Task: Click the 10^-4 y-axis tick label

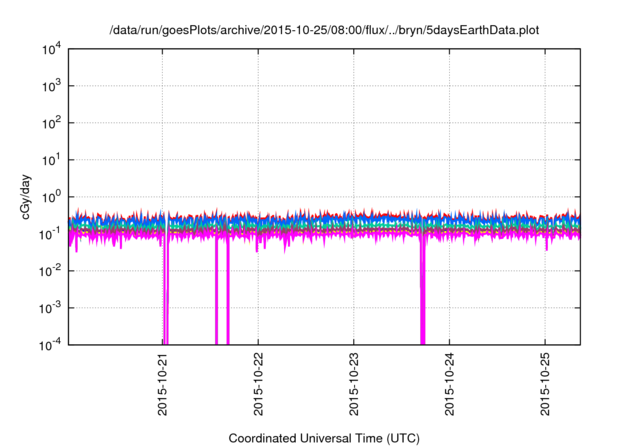Action: 51,345
